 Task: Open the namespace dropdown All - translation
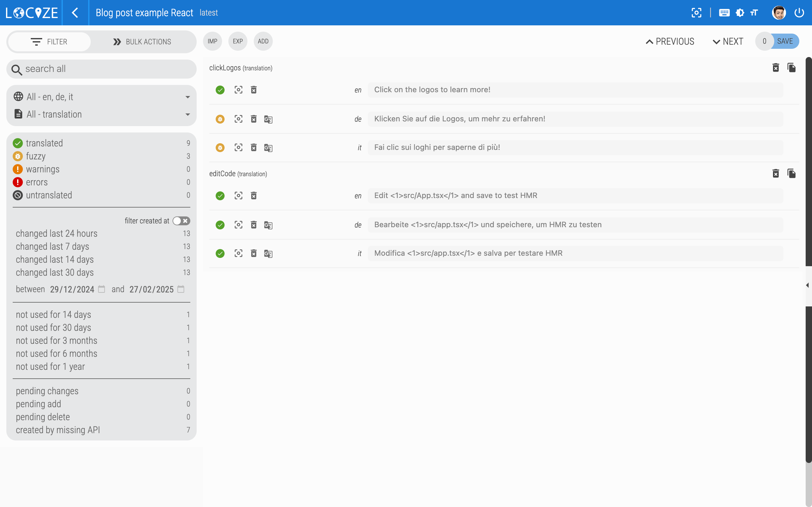(x=101, y=114)
